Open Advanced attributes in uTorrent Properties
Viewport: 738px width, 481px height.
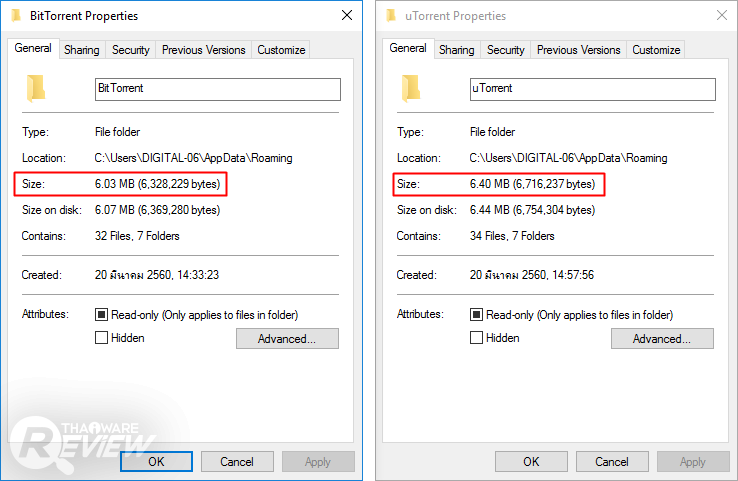pos(662,339)
